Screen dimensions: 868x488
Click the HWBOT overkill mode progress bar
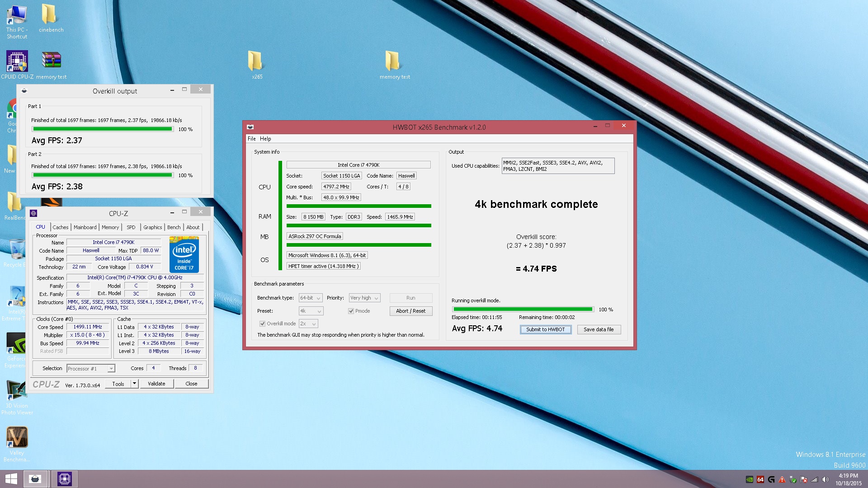523,310
